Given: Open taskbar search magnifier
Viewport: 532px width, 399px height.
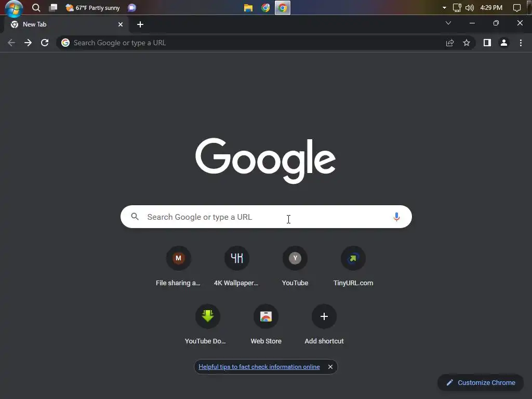Looking at the screenshot, I should click(x=36, y=8).
